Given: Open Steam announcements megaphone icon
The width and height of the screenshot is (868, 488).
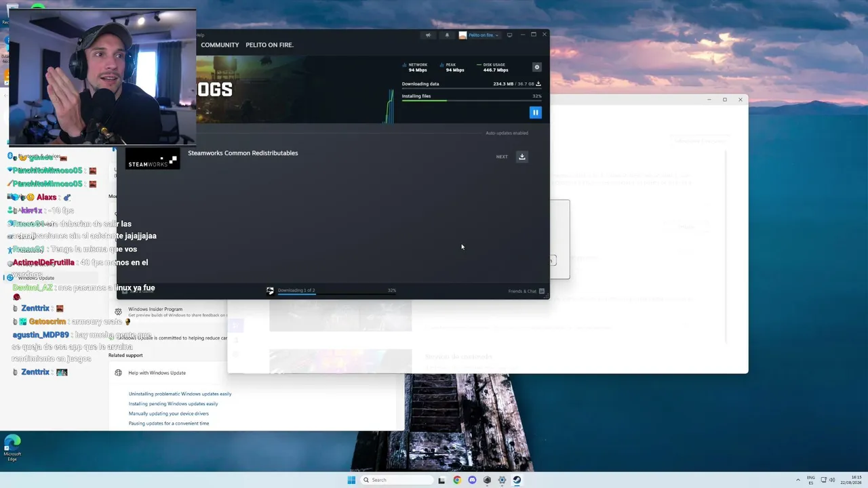Looking at the screenshot, I should click(x=428, y=35).
